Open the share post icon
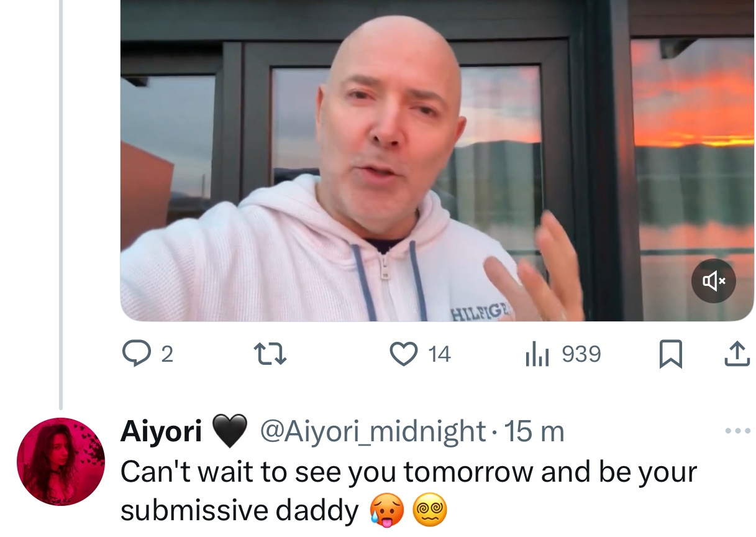This screenshot has width=756, height=537. click(737, 354)
